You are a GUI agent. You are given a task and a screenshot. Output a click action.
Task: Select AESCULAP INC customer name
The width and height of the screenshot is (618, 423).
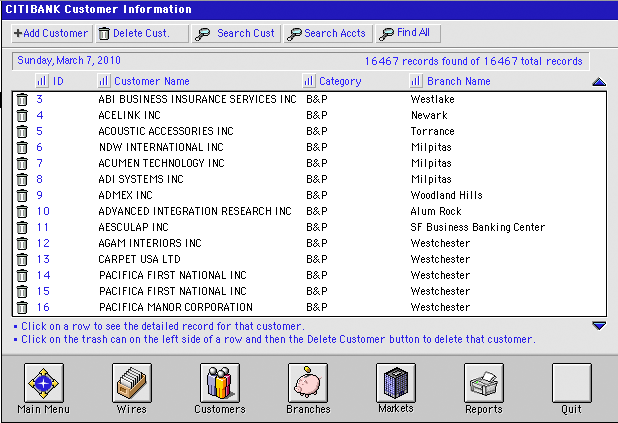133,227
